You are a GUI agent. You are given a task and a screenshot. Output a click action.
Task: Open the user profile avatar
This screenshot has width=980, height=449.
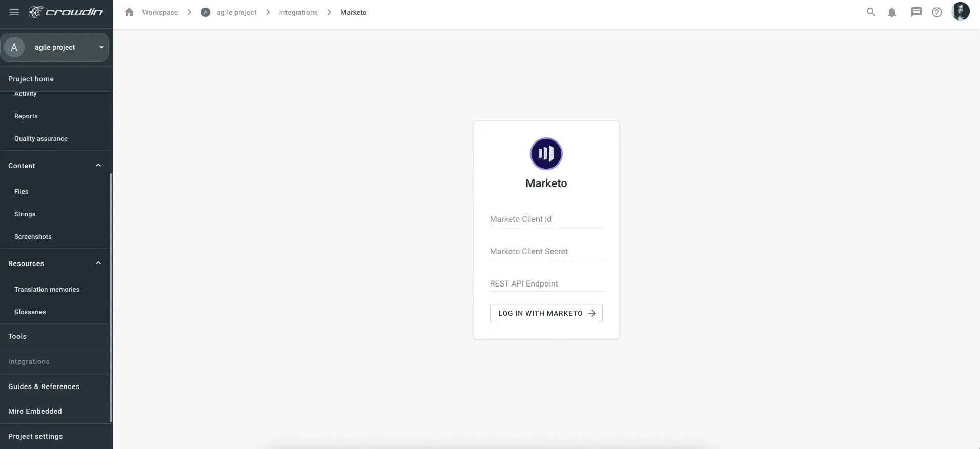(x=961, y=12)
